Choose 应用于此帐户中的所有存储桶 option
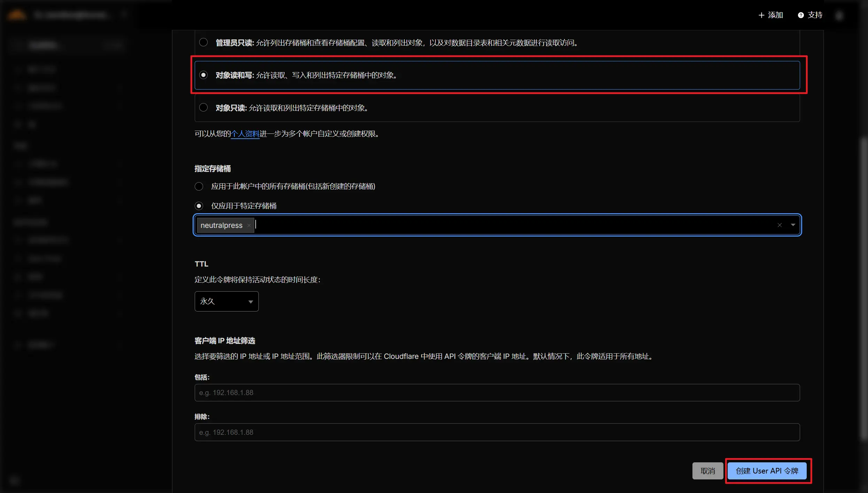 (199, 186)
